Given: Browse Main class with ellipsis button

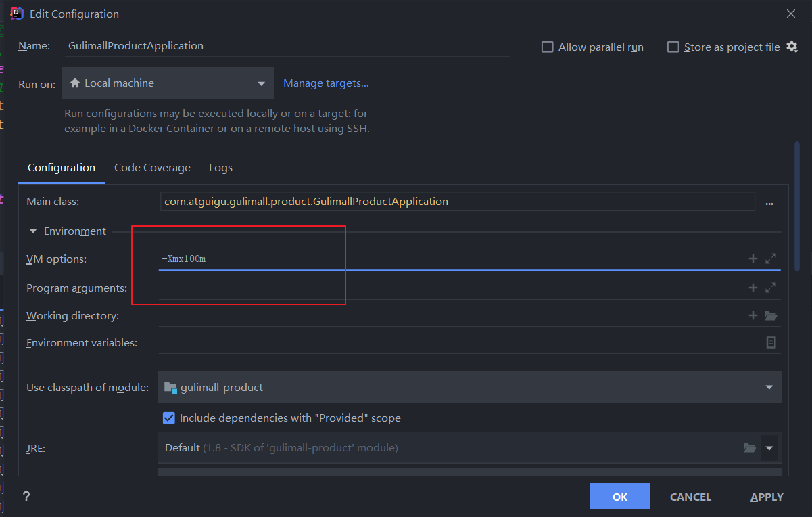Looking at the screenshot, I should [769, 202].
